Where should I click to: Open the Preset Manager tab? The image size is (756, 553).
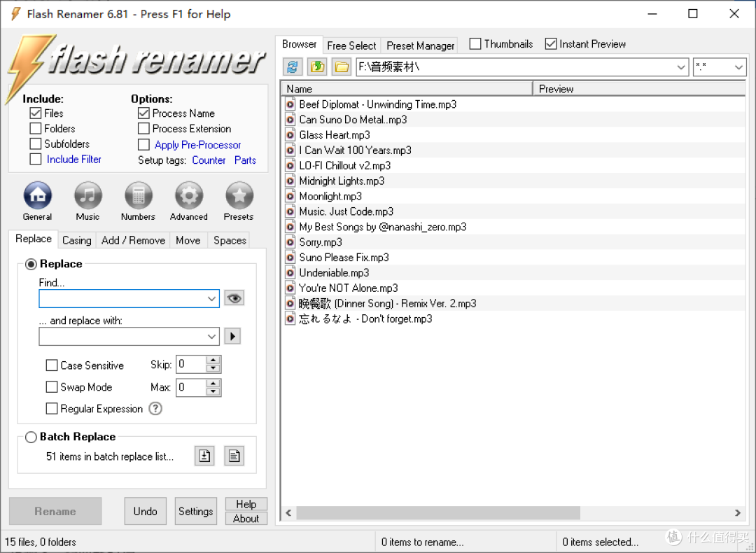click(x=421, y=45)
